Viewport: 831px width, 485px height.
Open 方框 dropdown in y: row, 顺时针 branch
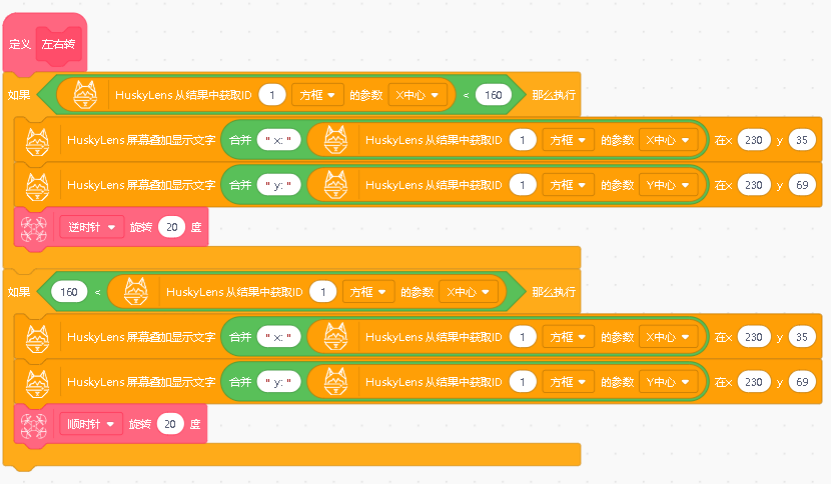[x=568, y=382]
